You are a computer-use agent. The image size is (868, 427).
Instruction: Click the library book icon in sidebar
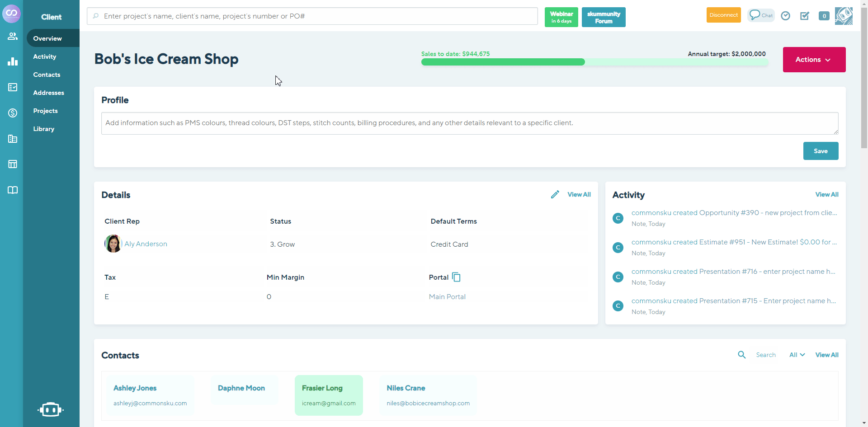(12, 190)
